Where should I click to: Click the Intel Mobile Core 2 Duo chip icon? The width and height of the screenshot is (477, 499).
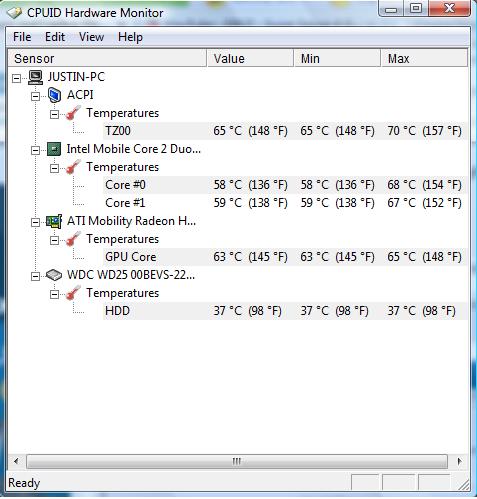(54, 149)
